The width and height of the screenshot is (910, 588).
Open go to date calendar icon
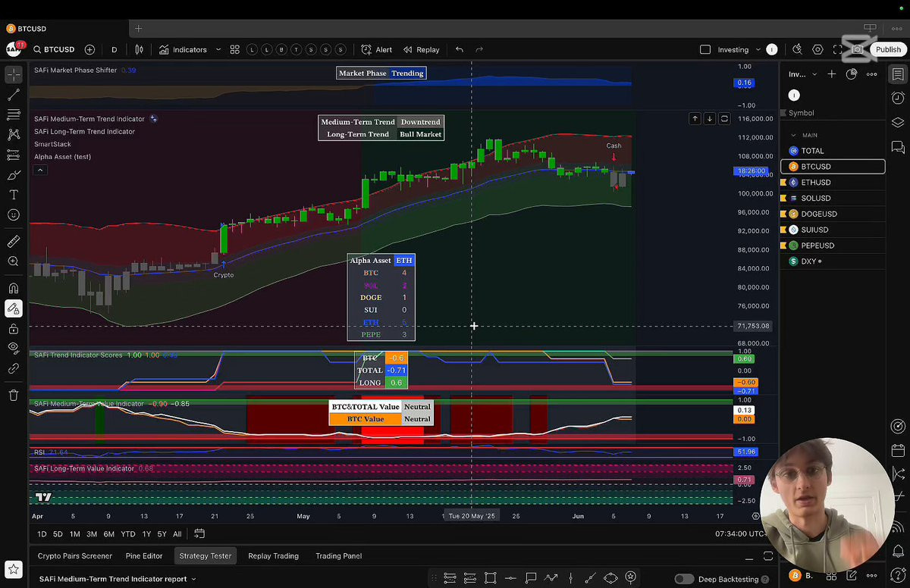coord(199,534)
